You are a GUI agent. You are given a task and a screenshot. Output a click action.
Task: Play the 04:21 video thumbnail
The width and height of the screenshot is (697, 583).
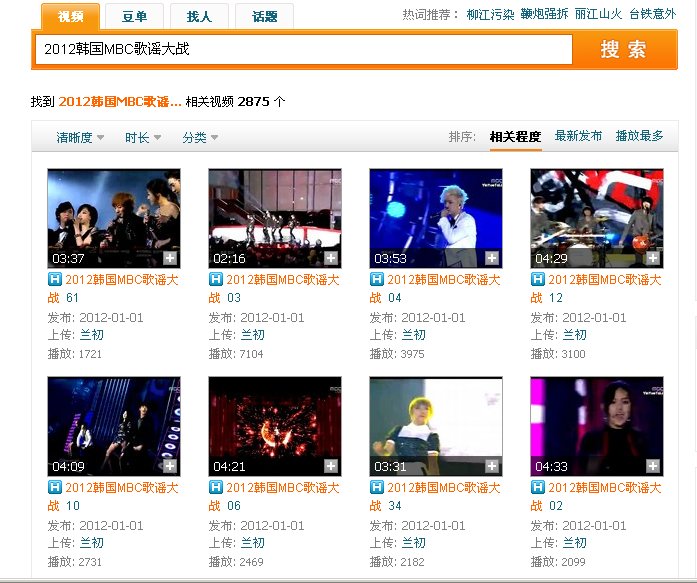275,426
